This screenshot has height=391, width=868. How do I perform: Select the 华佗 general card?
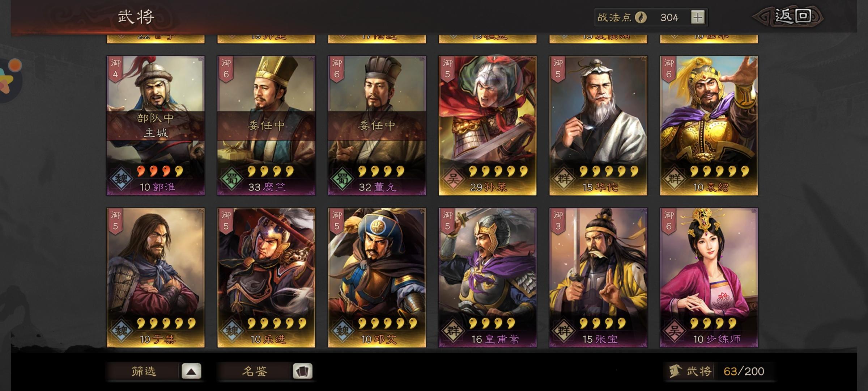(x=598, y=126)
